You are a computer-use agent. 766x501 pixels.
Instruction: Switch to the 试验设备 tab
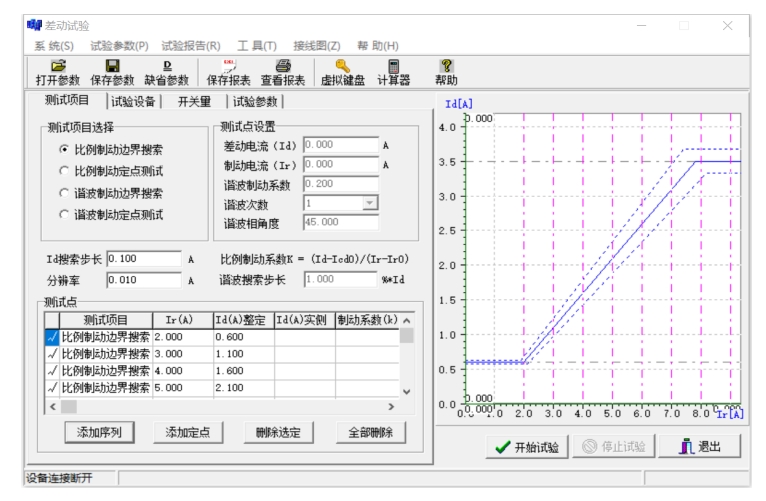tap(136, 101)
